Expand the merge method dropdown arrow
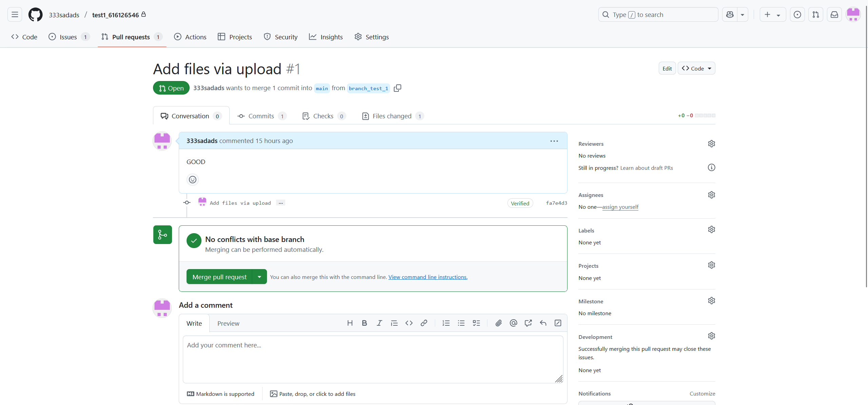The height and width of the screenshot is (405, 868). pyautogui.click(x=259, y=277)
